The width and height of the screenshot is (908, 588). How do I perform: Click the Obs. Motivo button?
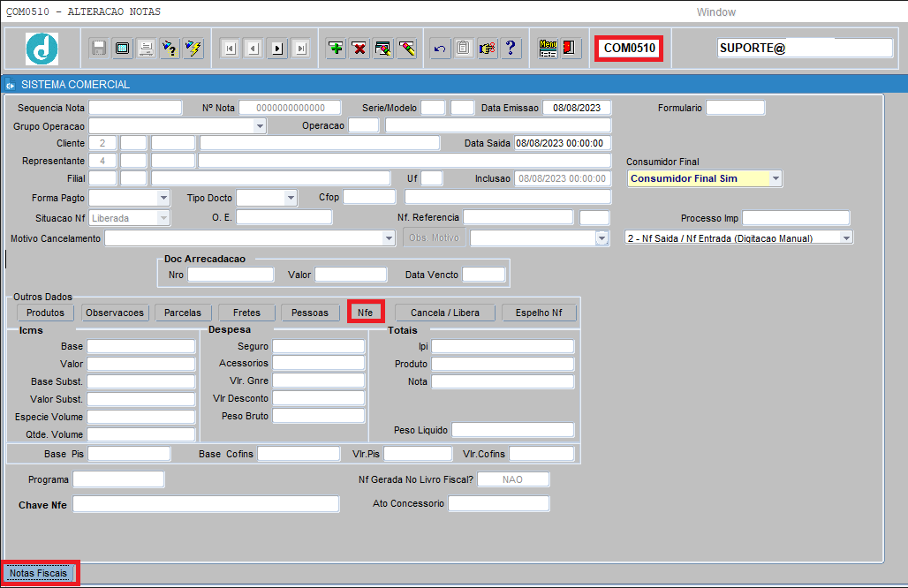[435, 237]
